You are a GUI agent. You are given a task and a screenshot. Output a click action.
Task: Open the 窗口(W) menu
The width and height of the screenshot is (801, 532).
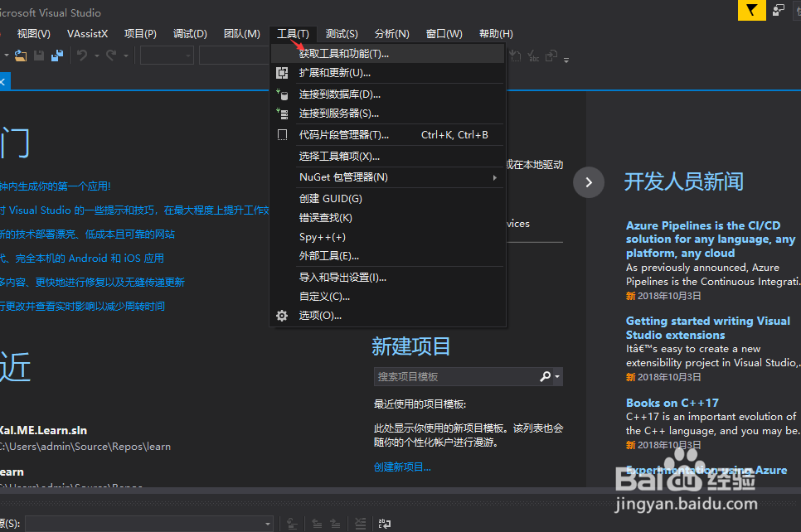(444, 34)
